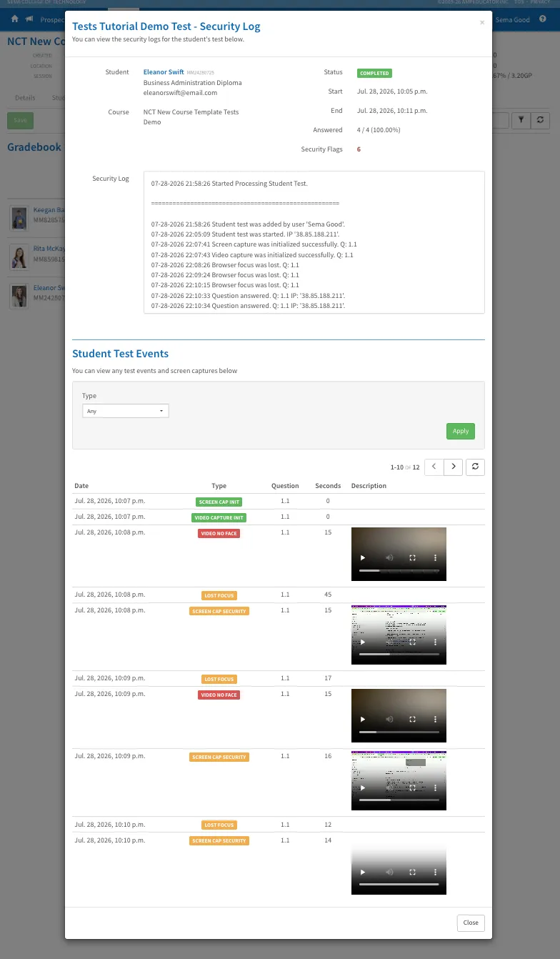Click the '1-10 of 12' pagination text
The width and height of the screenshot is (560, 959).
point(405,467)
